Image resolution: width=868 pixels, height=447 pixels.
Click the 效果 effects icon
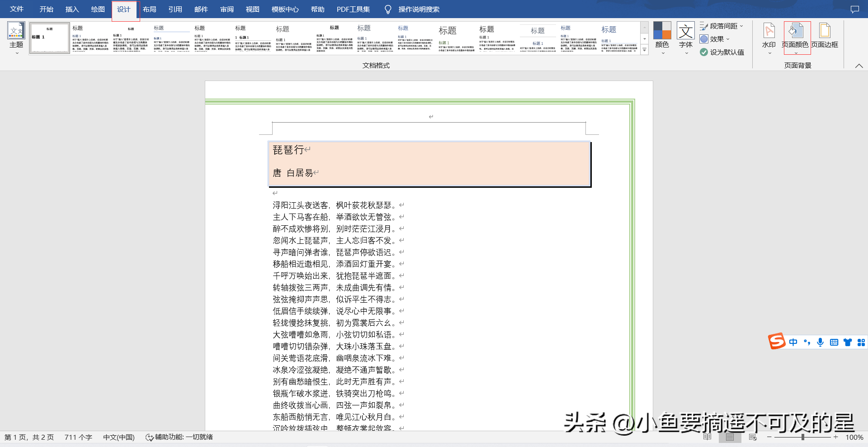[704, 39]
